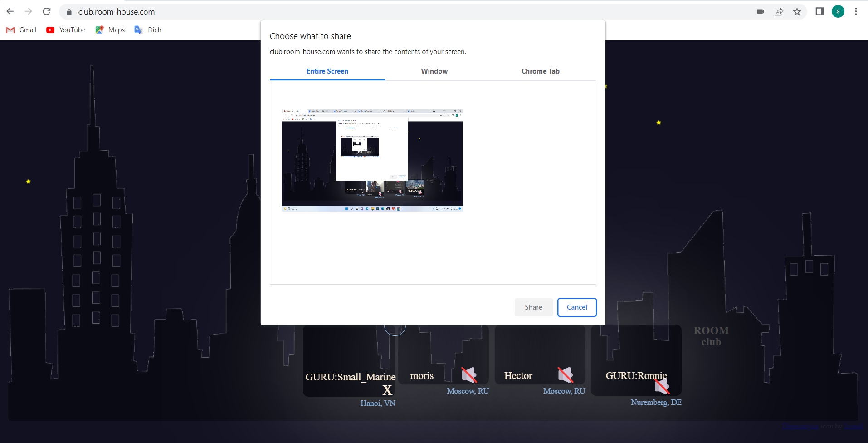This screenshot has height=443, width=868.
Task: Click the X under GURU:Small_Marine
Action: pyautogui.click(x=387, y=390)
